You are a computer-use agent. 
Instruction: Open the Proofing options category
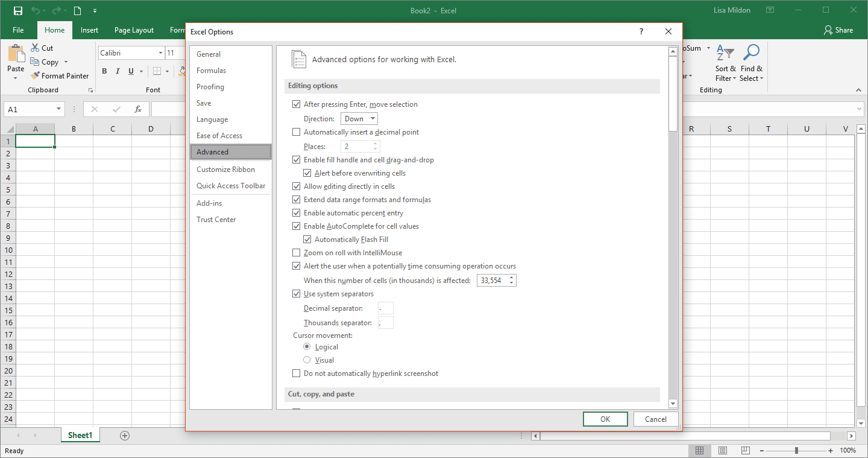tap(231, 87)
